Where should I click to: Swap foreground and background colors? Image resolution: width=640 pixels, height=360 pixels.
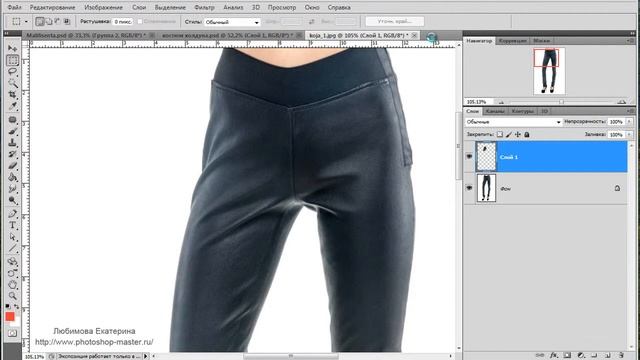click(16, 306)
